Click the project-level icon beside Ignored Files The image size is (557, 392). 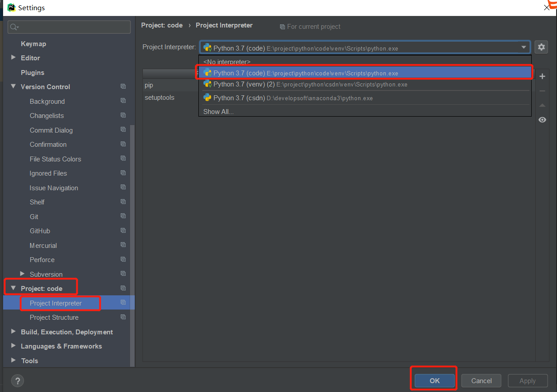[x=123, y=173]
